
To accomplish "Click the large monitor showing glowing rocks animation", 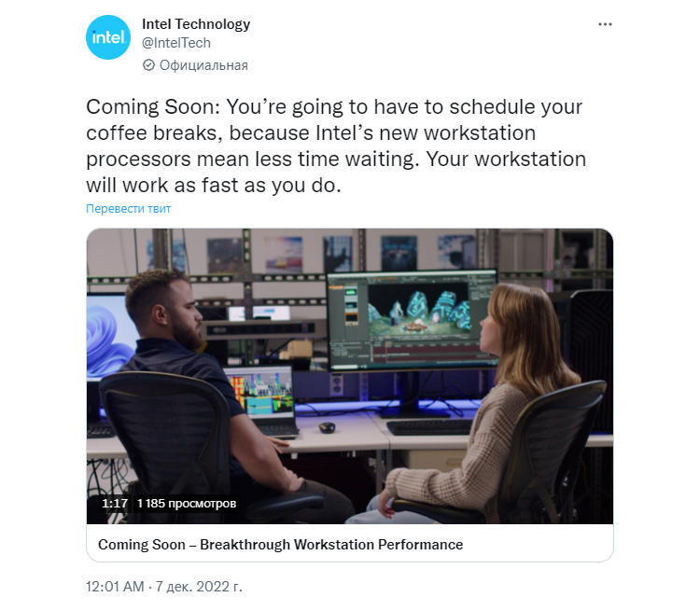I will (412, 321).
